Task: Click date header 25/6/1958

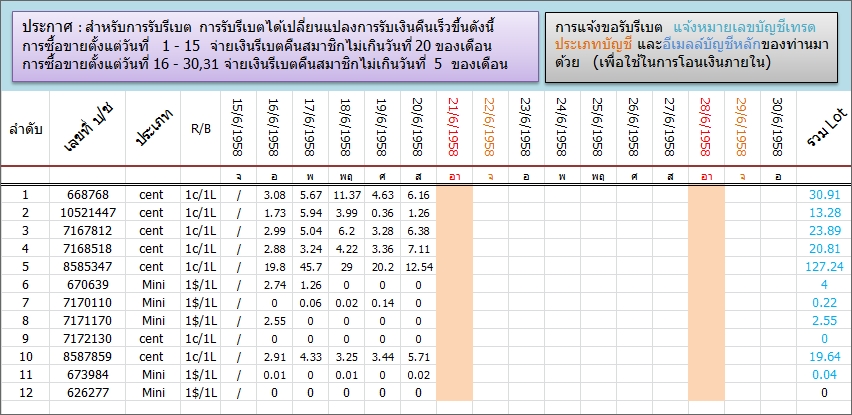Action: coord(598,128)
